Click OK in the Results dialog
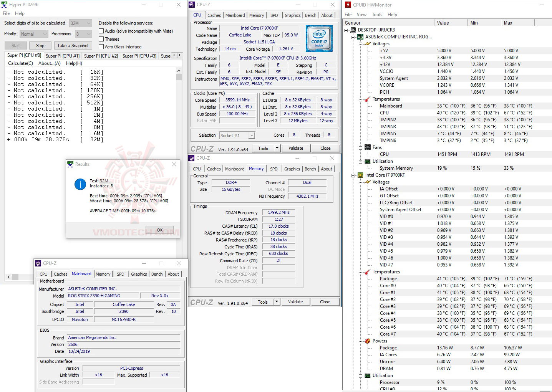Screen dimensions: 552x392 pos(160,230)
